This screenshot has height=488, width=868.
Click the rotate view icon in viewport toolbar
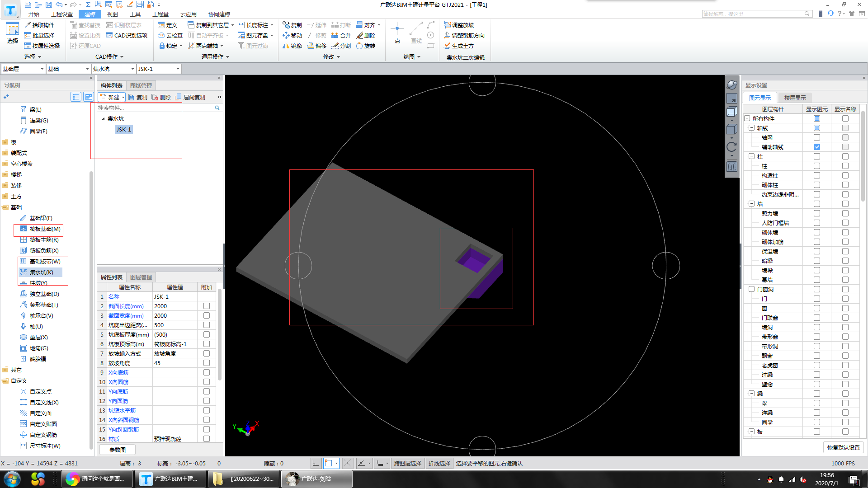click(731, 147)
